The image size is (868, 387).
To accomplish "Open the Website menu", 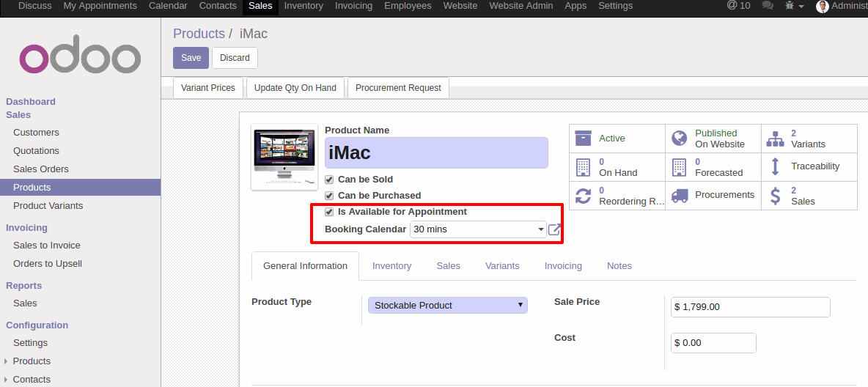I will (460, 6).
